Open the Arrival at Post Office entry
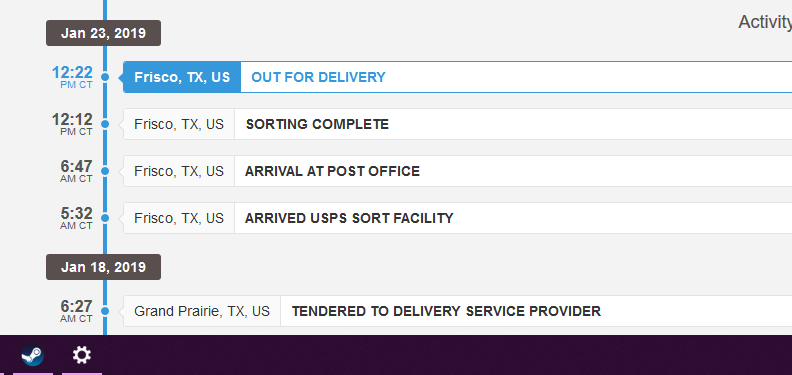 (x=457, y=171)
